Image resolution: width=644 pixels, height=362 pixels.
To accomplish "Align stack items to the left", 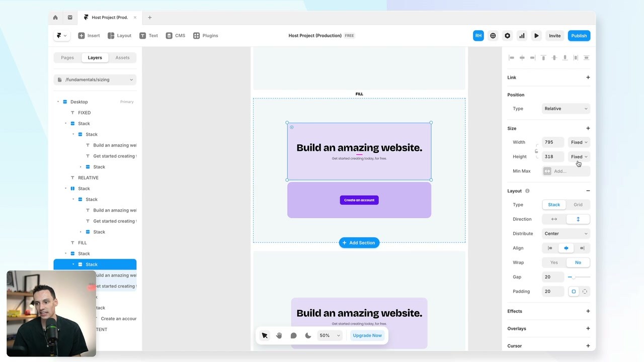I will click(x=550, y=248).
